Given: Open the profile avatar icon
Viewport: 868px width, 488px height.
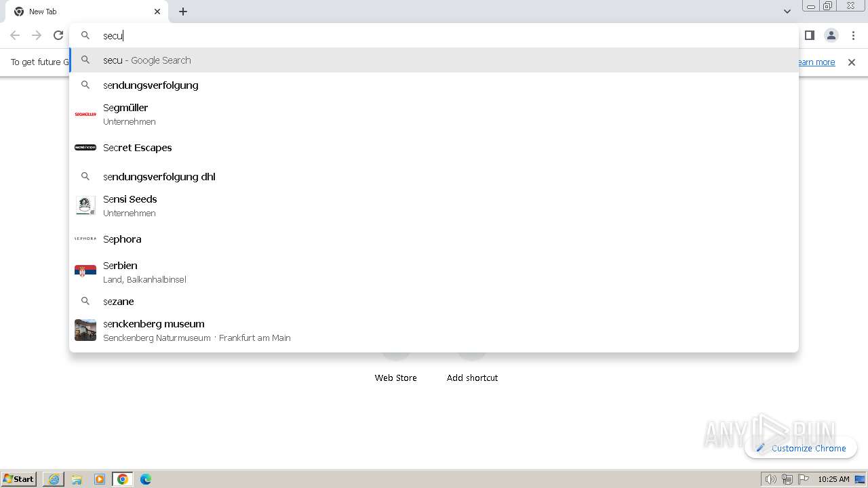Looking at the screenshot, I should (x=831, y=35).
